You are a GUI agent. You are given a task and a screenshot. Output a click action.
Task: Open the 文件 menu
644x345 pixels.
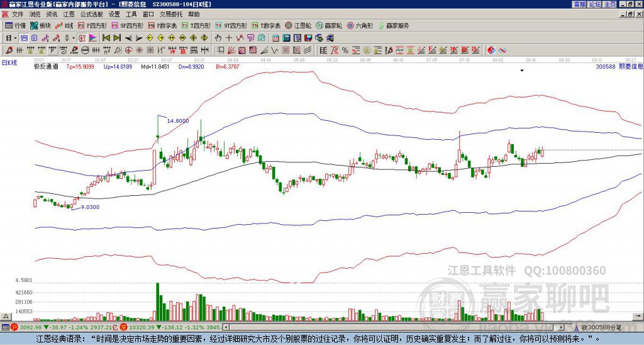point(18,14)
